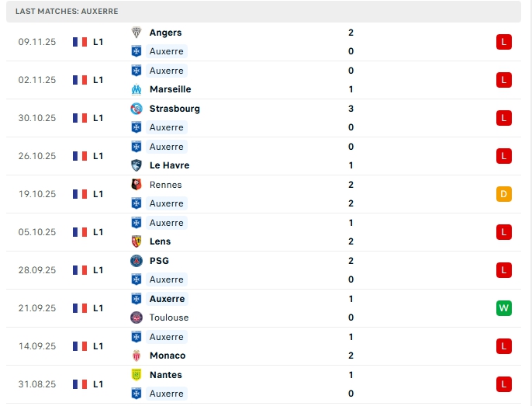Click the 19.10.25 match date

pos(37,194)
